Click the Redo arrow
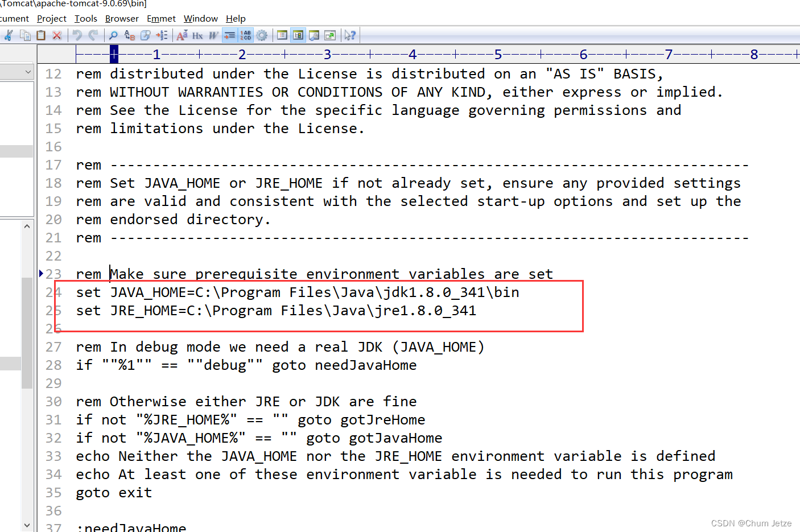The width and height of the screenshot is (800, 532). [93, 35]
